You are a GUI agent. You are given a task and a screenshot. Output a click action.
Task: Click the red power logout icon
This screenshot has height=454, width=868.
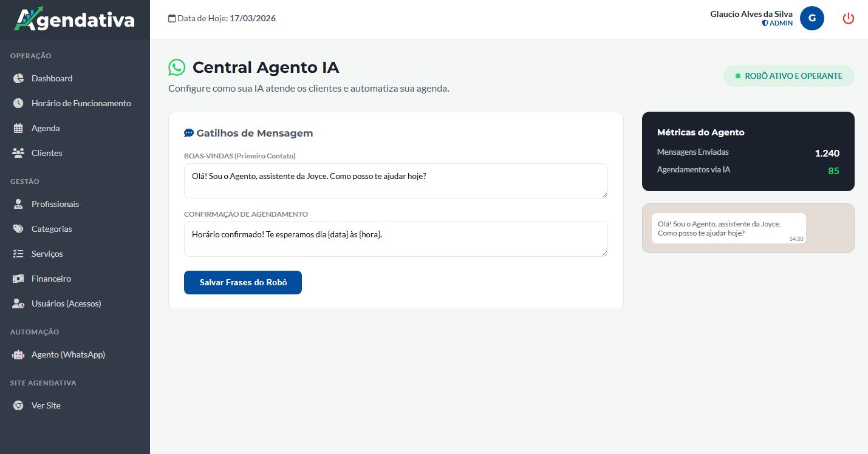848,18
